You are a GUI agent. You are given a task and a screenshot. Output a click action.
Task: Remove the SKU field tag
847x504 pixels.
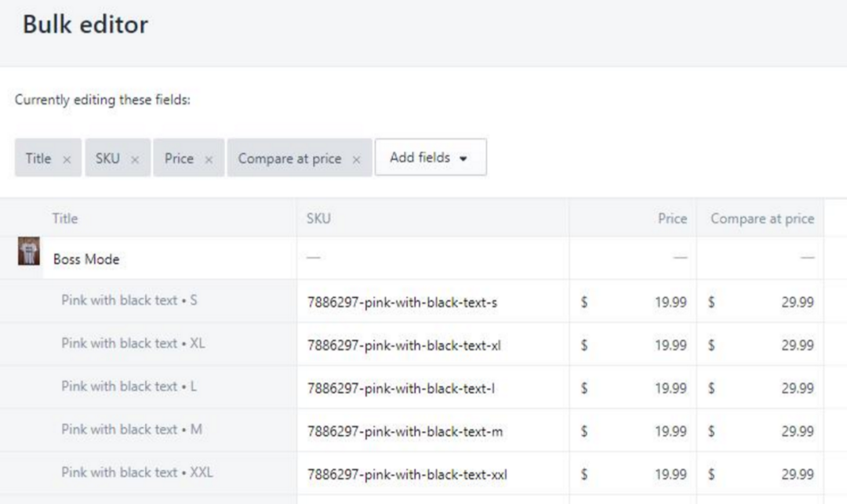click(x=135, y=160)
